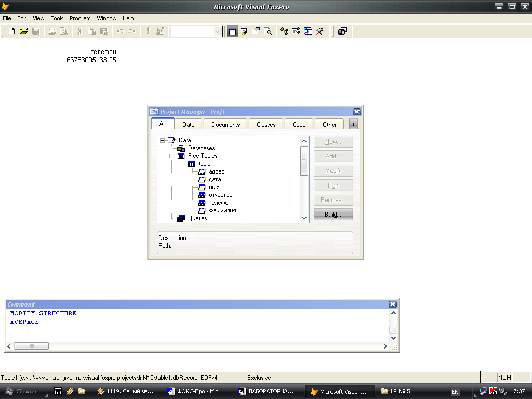Image resolution: width=532 pixels, height=399 pixels.
Task: Click the Open folder toolbar icon
Action: 23,31
